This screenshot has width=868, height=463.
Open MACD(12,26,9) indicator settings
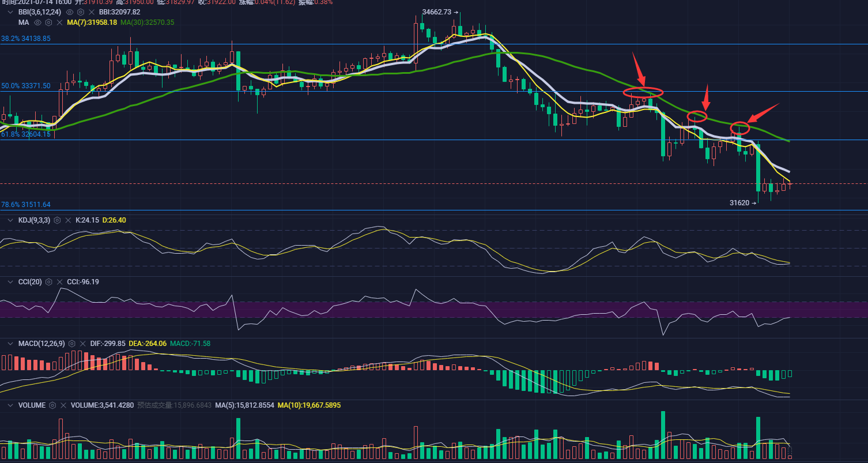(71, 344)
